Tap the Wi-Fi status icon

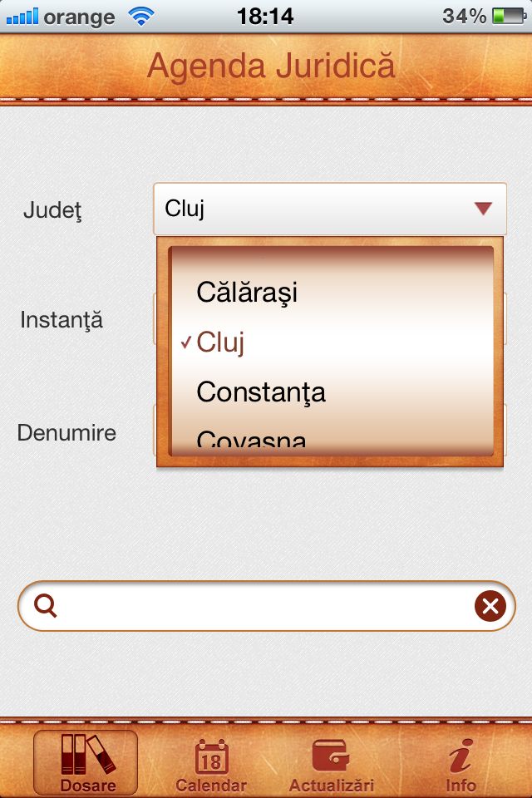tap(141, 17)
